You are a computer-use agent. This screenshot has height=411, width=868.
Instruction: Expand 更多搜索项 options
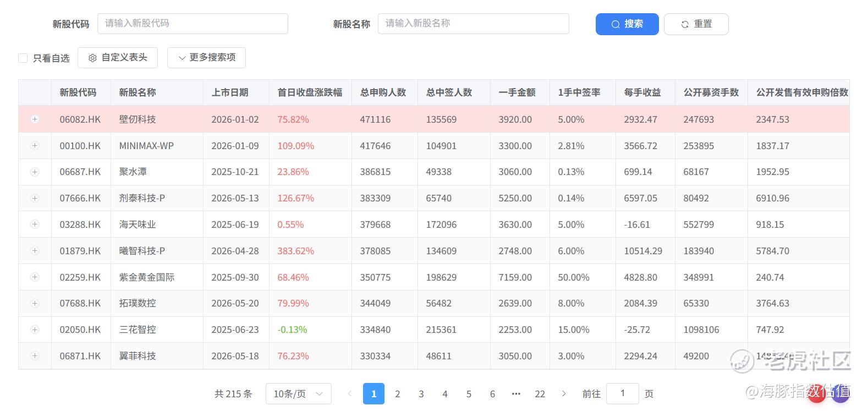tap(206, 57)
